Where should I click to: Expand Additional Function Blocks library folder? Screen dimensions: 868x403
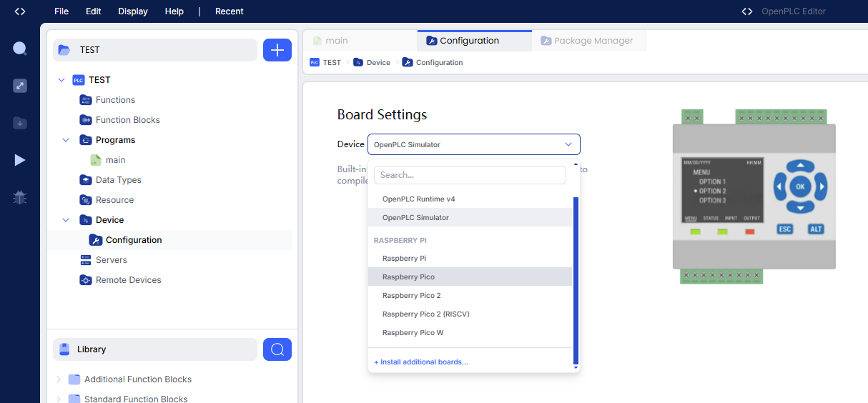59,379
